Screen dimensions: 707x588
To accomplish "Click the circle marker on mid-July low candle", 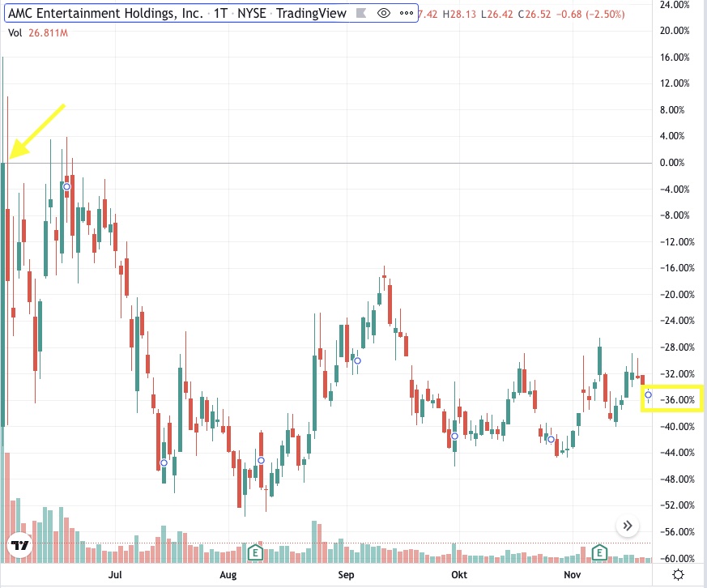I will click(164, 463).
